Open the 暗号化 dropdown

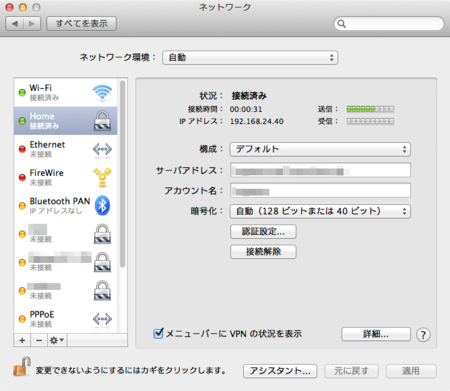point(320,211)
